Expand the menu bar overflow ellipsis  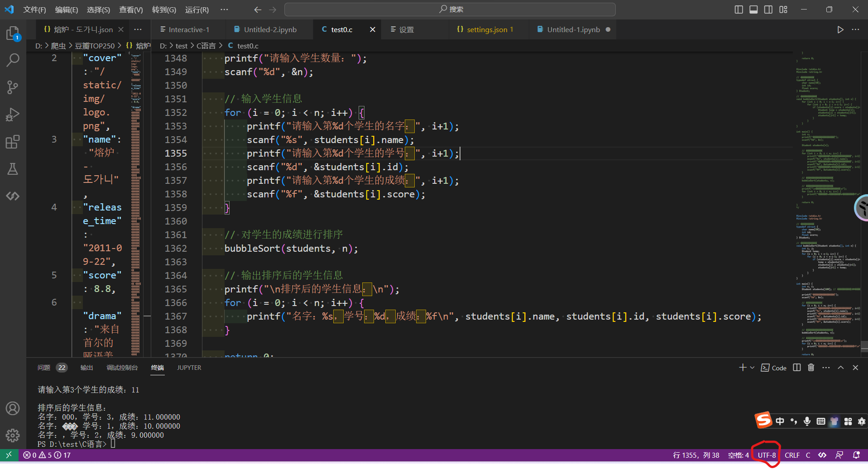(224, 10)
